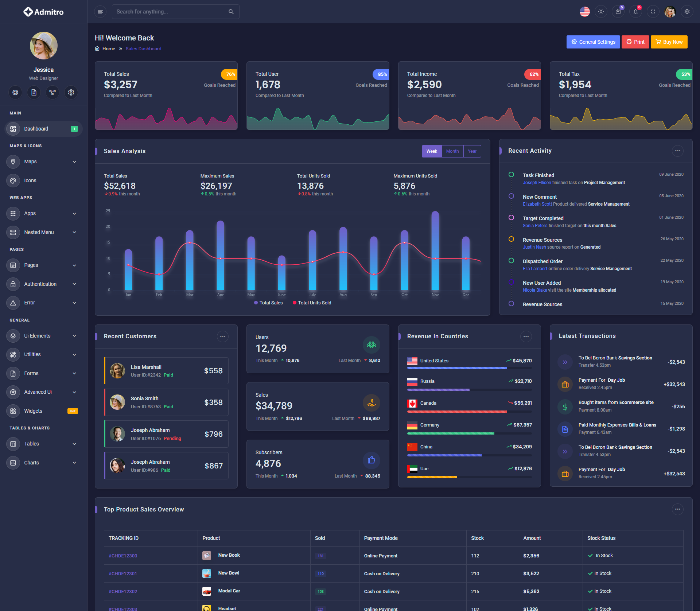This screenshot has width=700, height=611.
Task: Open the notifications bell icon
Action: (x=635, y=12)
